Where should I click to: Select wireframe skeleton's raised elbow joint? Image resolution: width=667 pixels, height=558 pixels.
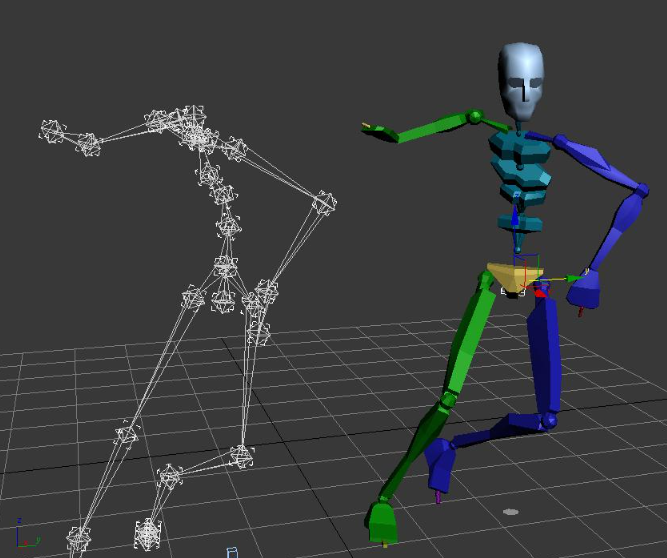322,203
